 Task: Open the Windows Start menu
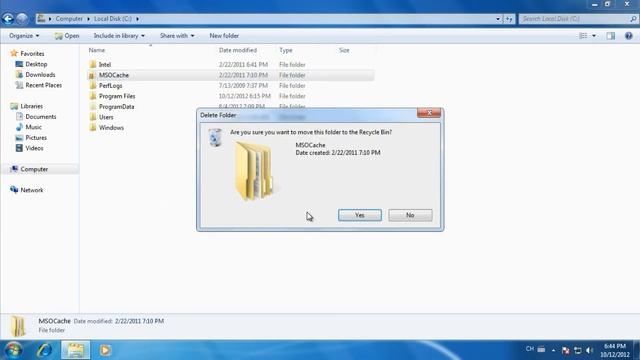coord(13,350)
